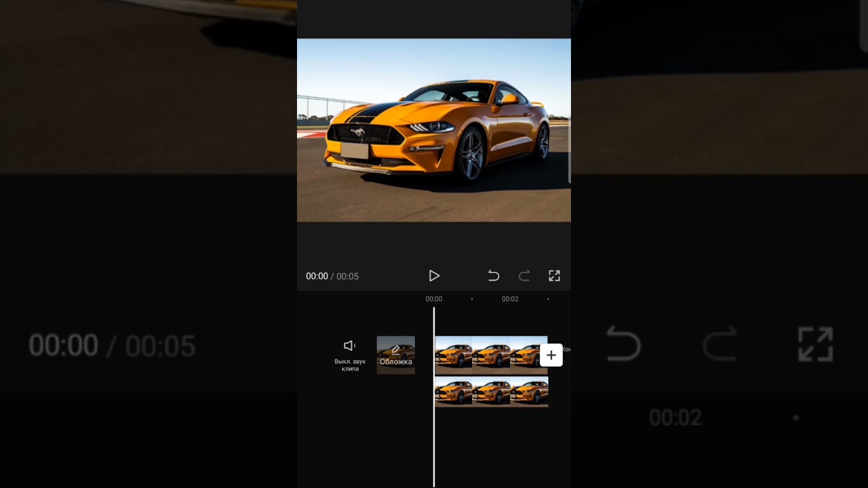
Task: Redo the last undone edit
Action: [x=524, y=276]
